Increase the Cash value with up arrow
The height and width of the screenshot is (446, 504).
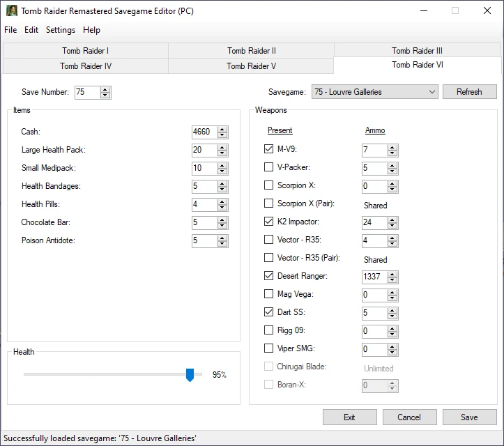click(x=222, y=129)
